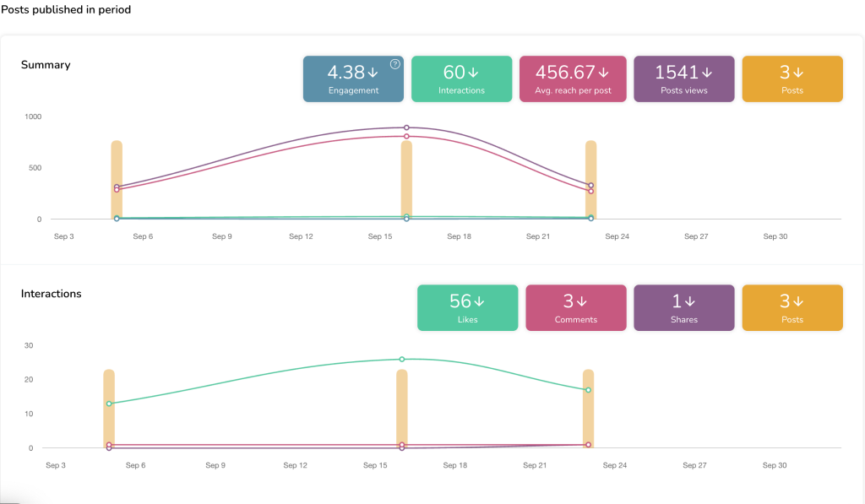Click the last likes data point at 17
This screenshot has width=865, height=504.
coord(588,390)
